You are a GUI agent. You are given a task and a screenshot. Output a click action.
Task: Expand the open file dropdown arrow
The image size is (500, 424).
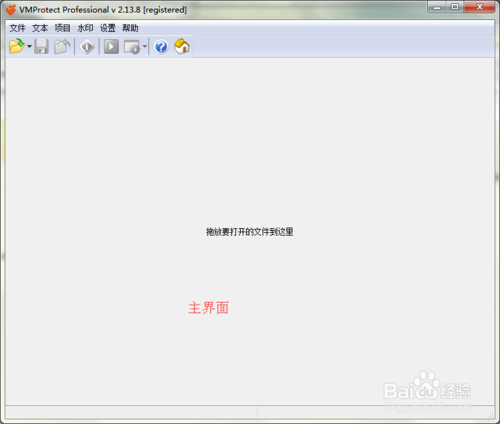coord(29,46)
